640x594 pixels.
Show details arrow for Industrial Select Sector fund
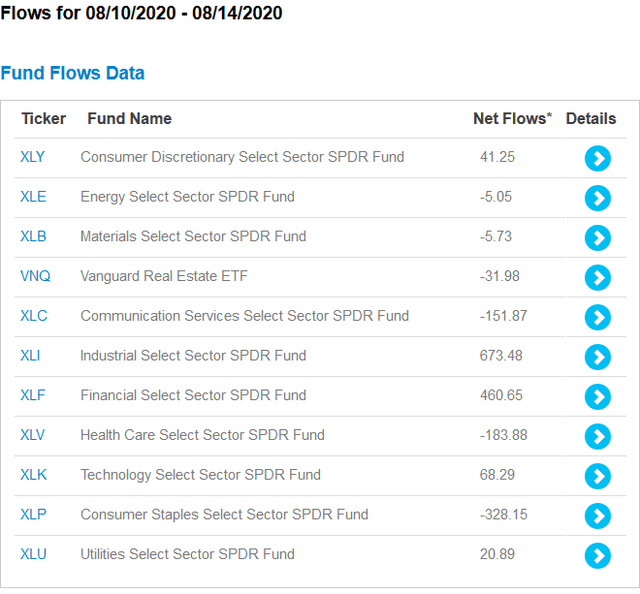tap(598, 357)
